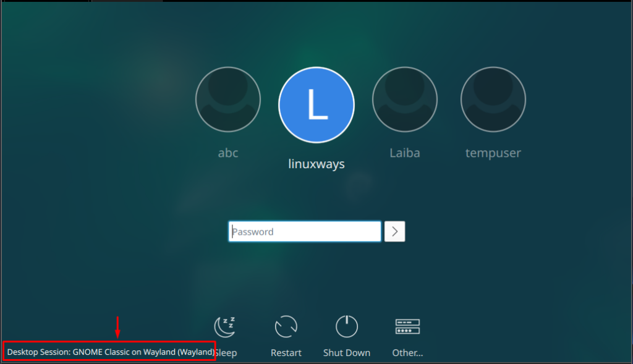Click the Shut Down text label
Screen dimensions: 633x364
click(x=346, y=352)
